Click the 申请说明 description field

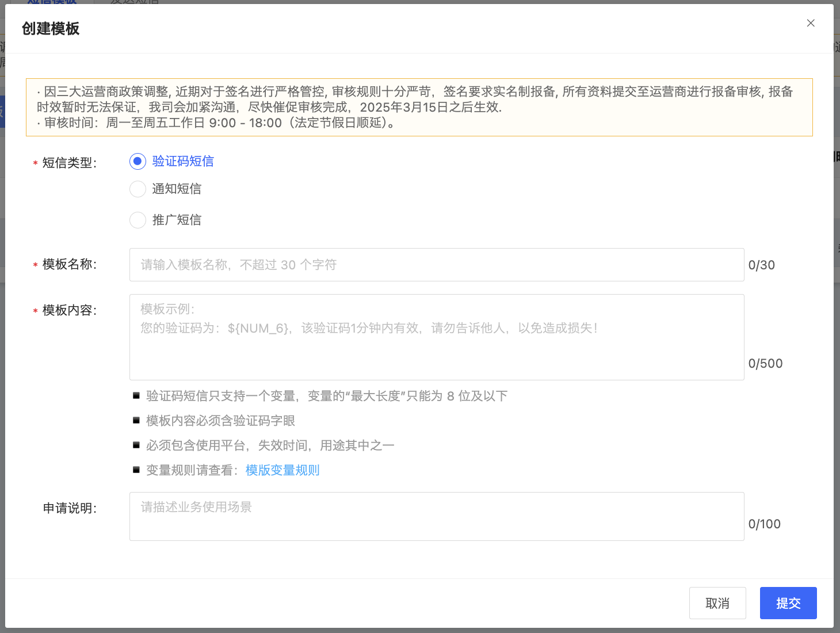click(437, 516)
